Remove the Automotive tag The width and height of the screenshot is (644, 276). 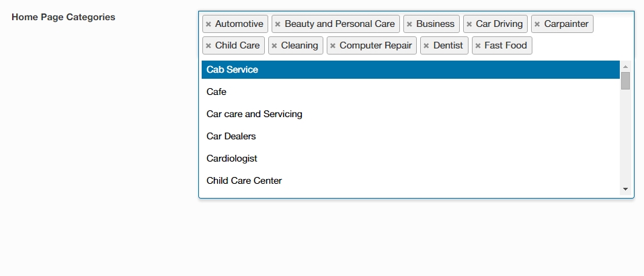(x=208, y=24)
